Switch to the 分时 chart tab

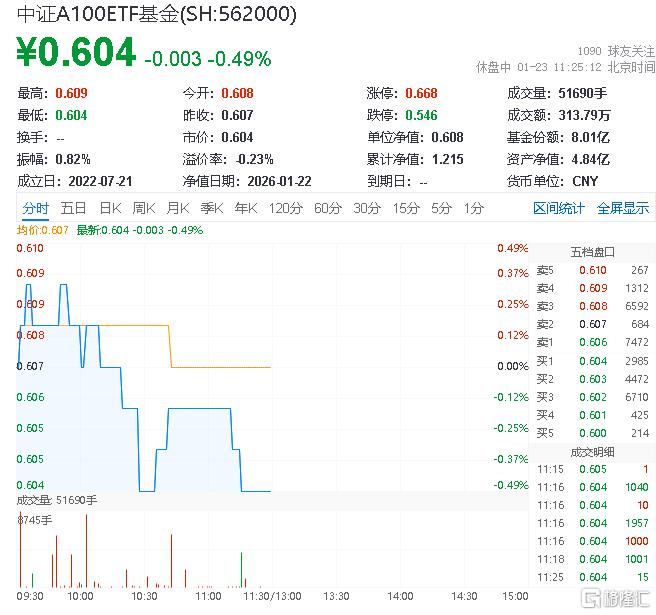tap(36, 208)
